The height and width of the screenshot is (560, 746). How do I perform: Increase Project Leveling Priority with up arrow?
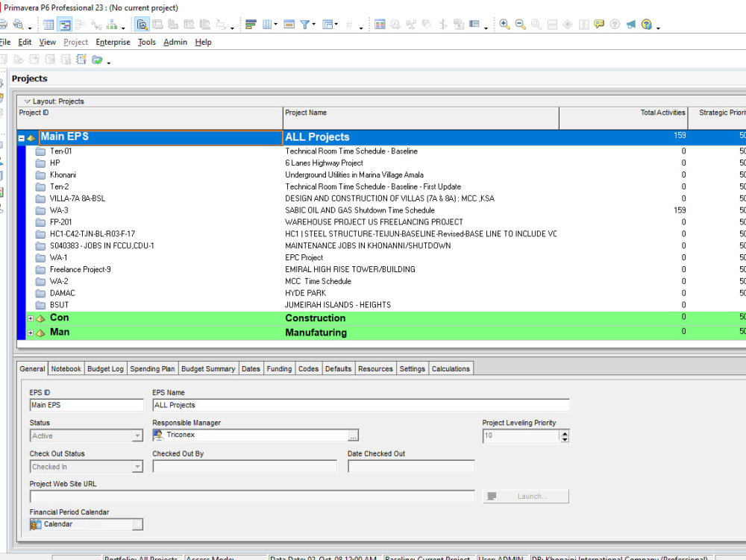coord(565,433)
